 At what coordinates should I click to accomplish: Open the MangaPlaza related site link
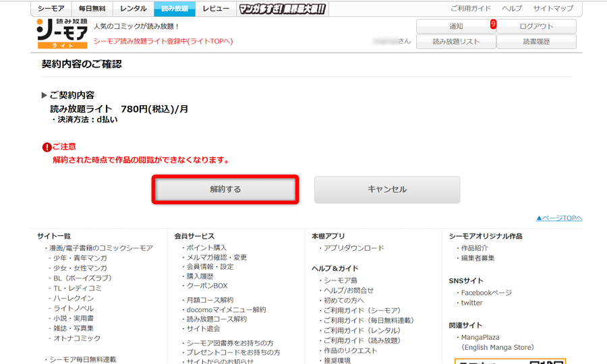click(x=480, y=337)
